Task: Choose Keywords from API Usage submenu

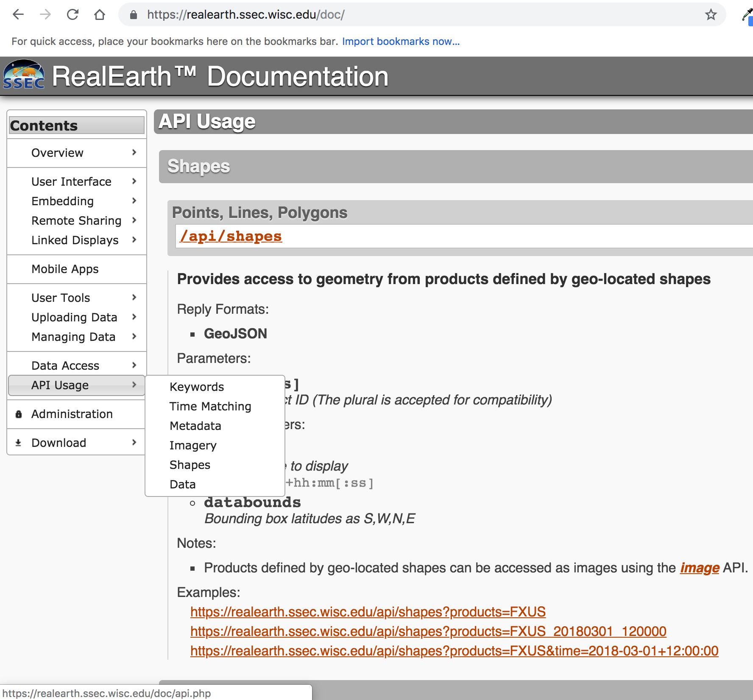Action: pos(215,387)
